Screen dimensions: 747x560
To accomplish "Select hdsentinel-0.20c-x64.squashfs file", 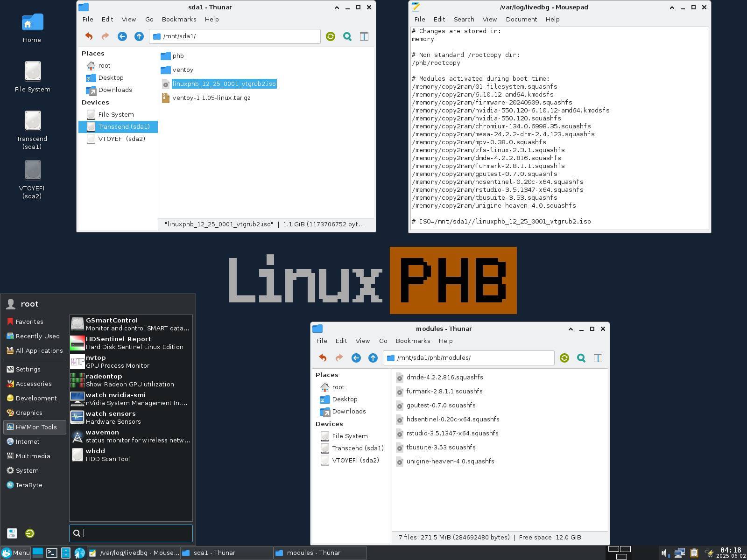I will (x=448, y=419).
